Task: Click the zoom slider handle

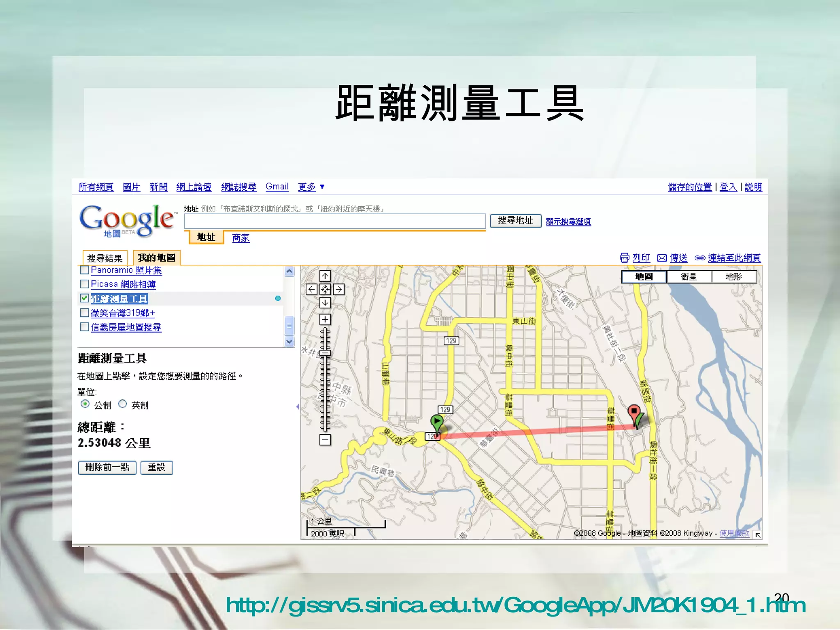Action: [325, 353]
